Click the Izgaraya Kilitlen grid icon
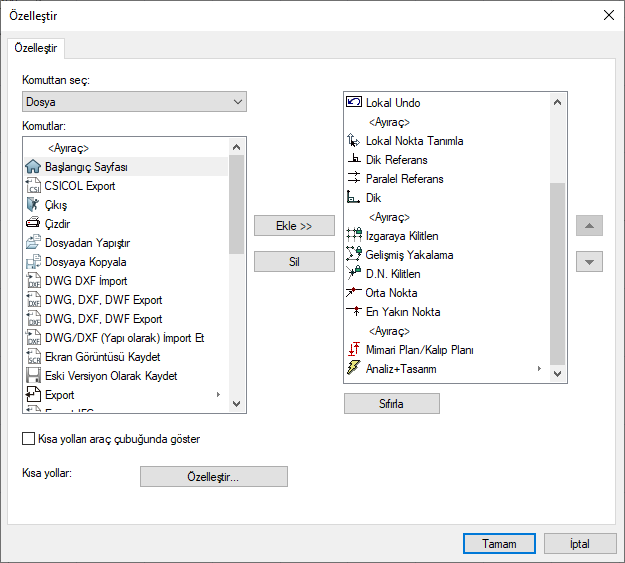 tap(353, 236)
